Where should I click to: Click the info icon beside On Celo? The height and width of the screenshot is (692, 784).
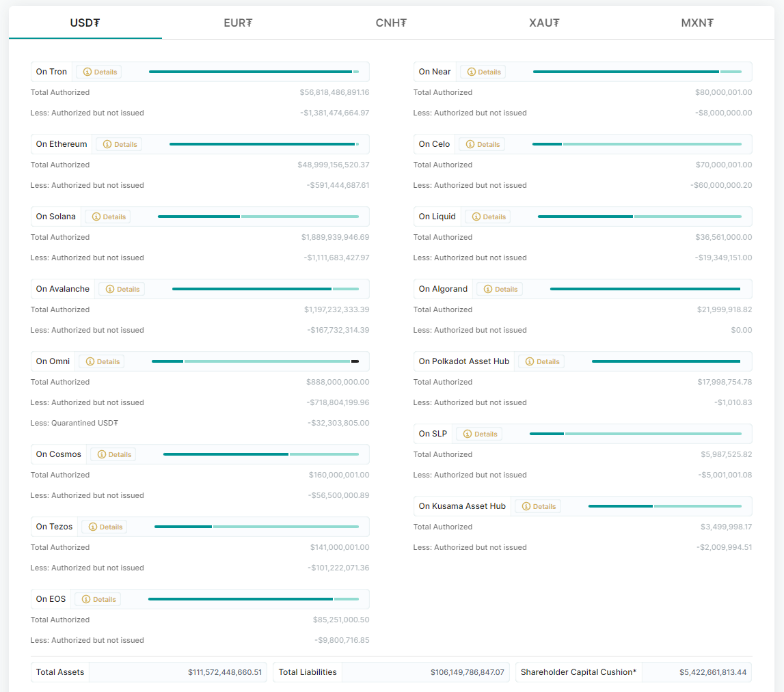coord(470,145)
